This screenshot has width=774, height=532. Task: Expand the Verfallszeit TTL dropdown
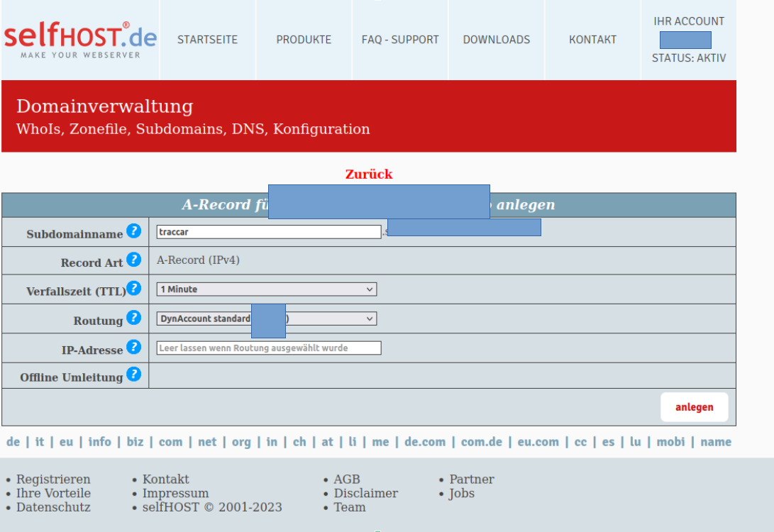[x=266, y=289]
